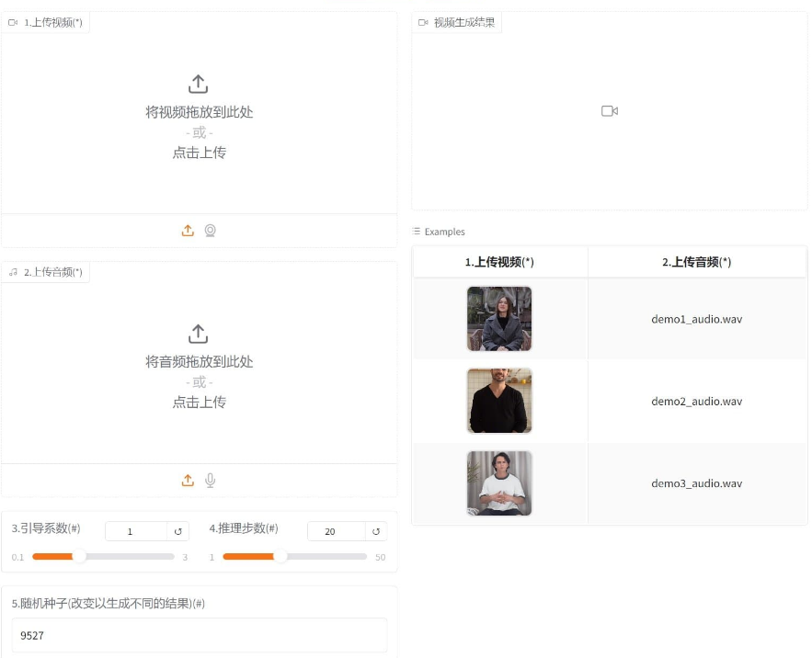Viewport: 812px width, 658px height.
Task: Select the demo2_audio.wav example thumbnail
Action: click(x=498, y=401)
